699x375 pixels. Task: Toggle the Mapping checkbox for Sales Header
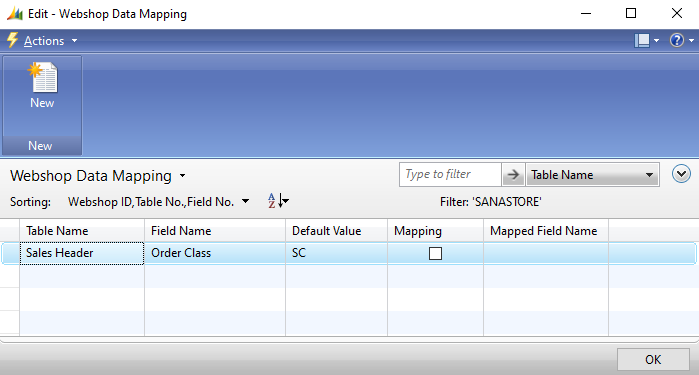pos(435,253)
